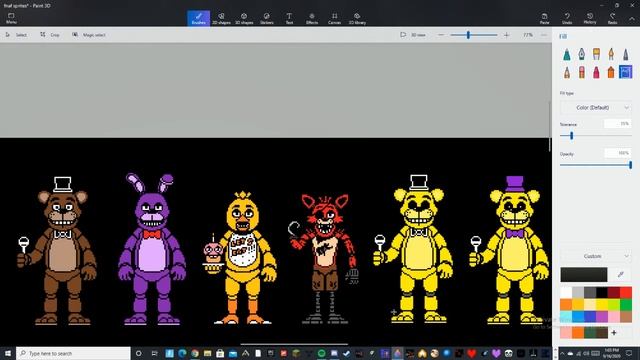640x360 pixels.
Task: Open the Canvas tab
Action: [x=334, y=18]
